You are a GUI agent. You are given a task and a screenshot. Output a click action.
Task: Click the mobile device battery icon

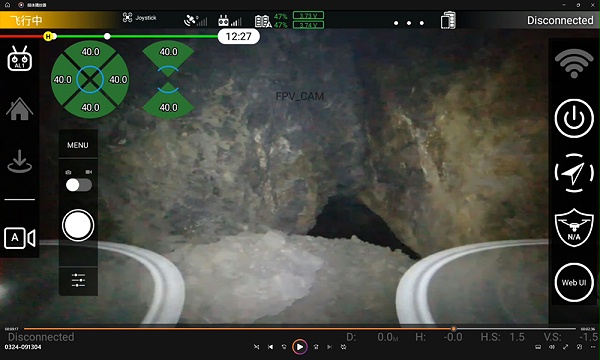[448, 20]
